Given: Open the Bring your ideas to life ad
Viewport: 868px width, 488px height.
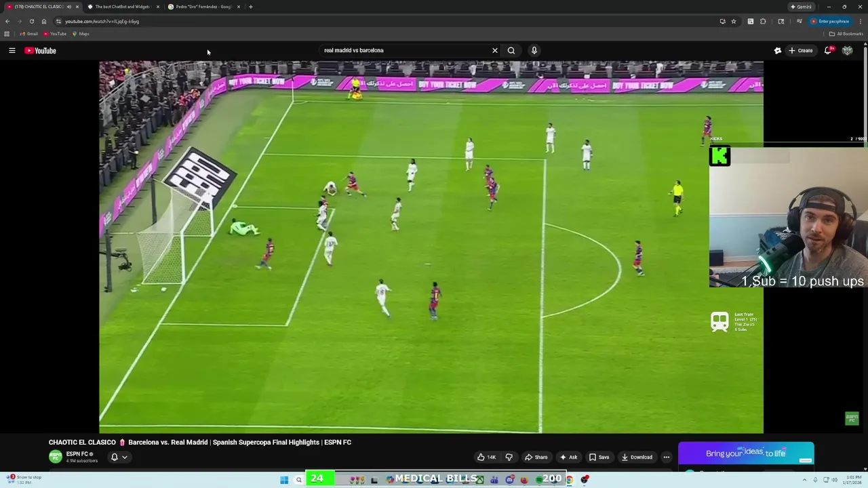Looking at the screenshot, I should [x=746, y=455].
